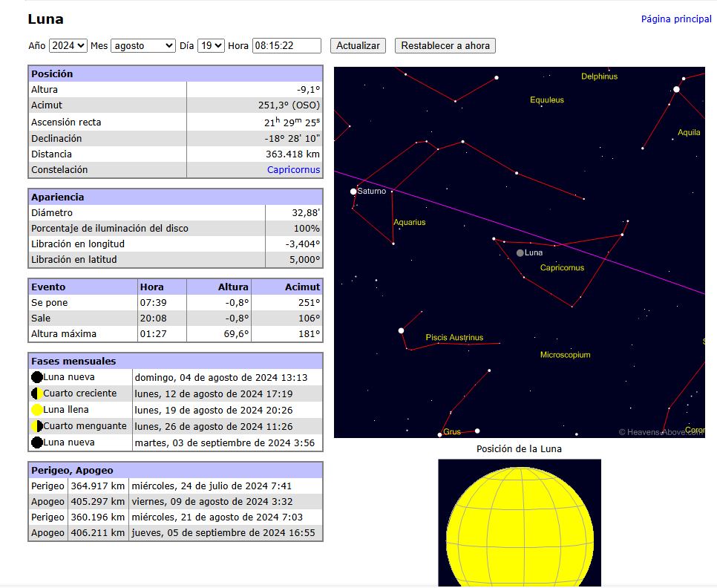The width and height of the screenshot is (717, 588).
Task: Click the Hora time input field
Action: click(287, 46)
